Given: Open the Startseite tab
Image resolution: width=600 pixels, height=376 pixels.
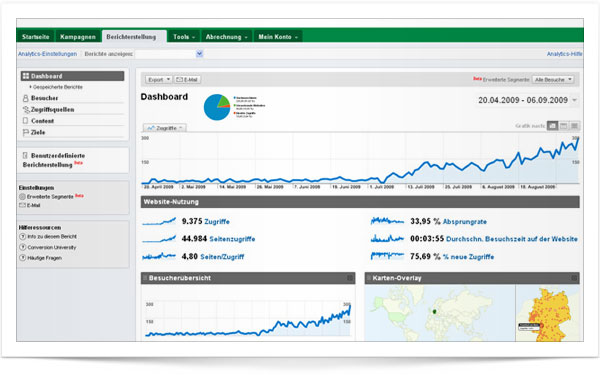Looking at the screenshot, I should (36, 37).
